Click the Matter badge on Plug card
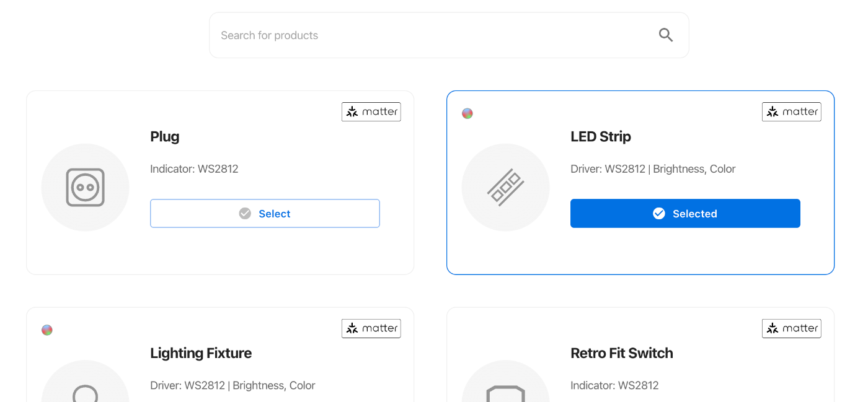The image size is (868, 402). pos(371,111)
